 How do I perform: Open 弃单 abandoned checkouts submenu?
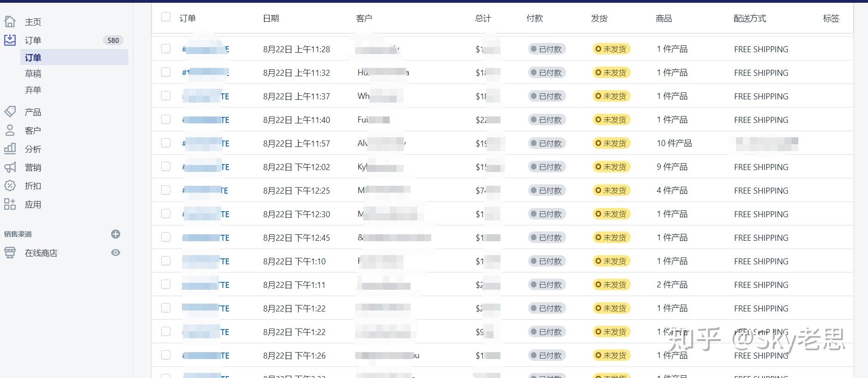(x=33, y=90)
